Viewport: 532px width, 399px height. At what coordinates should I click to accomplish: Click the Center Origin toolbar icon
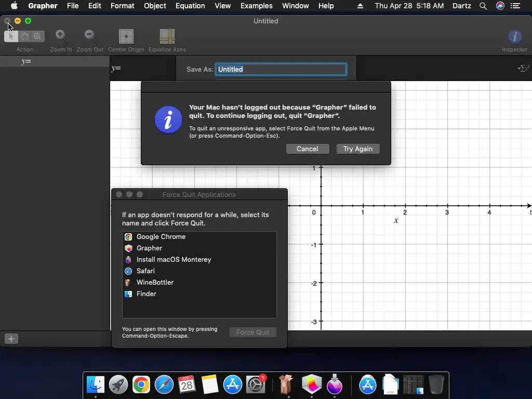pos(126,36)
